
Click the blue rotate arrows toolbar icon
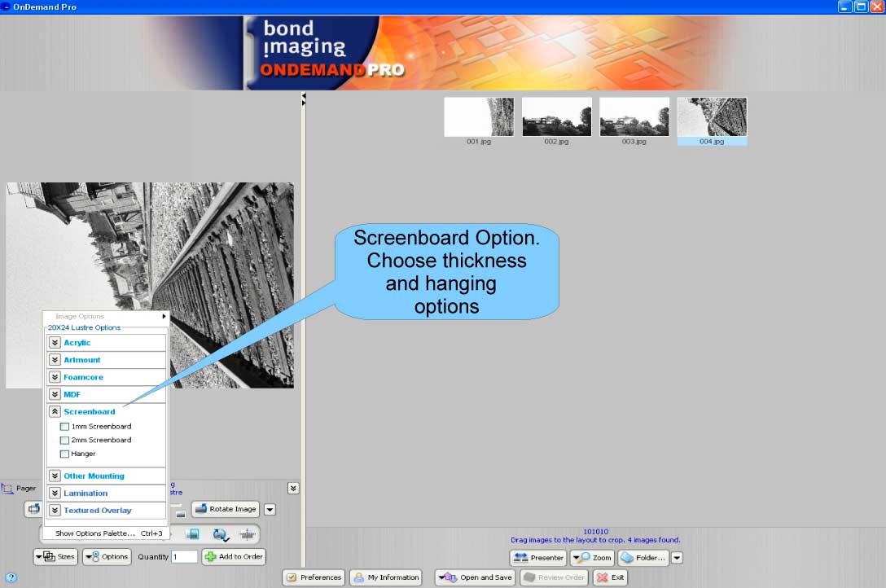pyautogui.click(x=219, y=533)
